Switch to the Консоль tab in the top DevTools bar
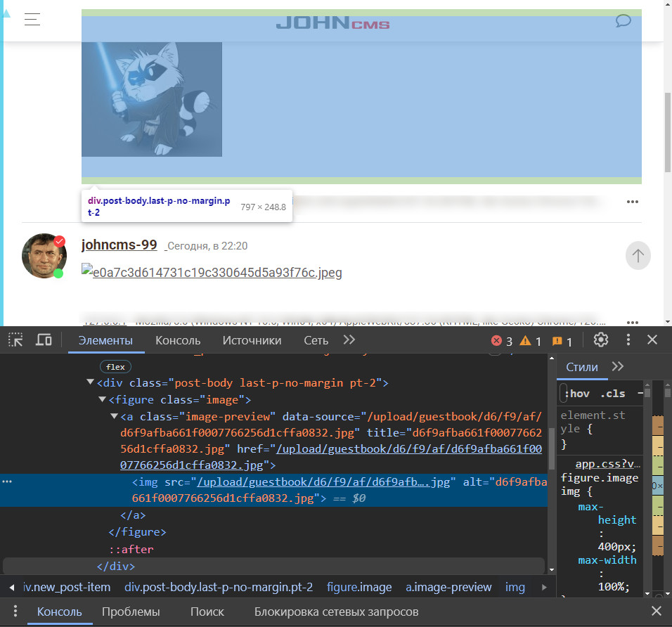This screenshot has height=627, width=672. [178, 341]
